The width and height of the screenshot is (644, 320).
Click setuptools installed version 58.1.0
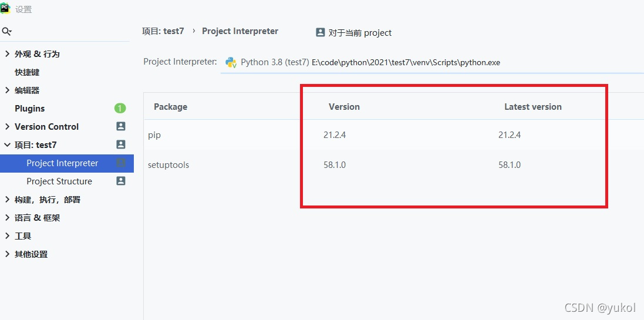(x=335, y=165)
